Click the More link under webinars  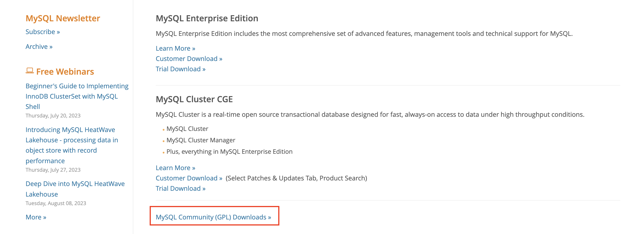(36, 217)
